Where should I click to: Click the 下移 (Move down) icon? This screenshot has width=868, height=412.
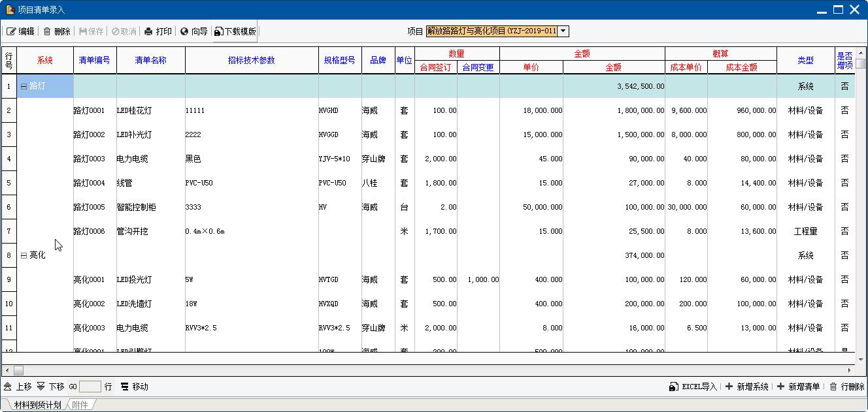click(x=41, y=387)
